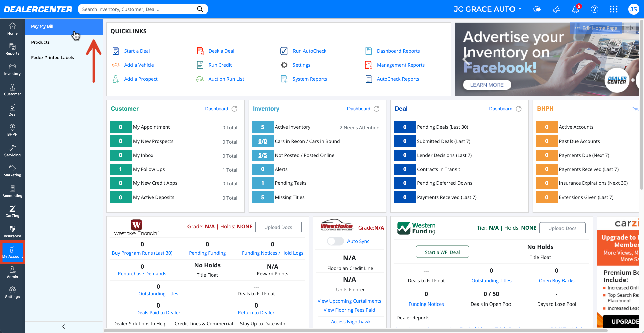Viewport: 644px width, 333px height.
Task: Open View Upcoming Curtailments link
Action: click(349, 301)
